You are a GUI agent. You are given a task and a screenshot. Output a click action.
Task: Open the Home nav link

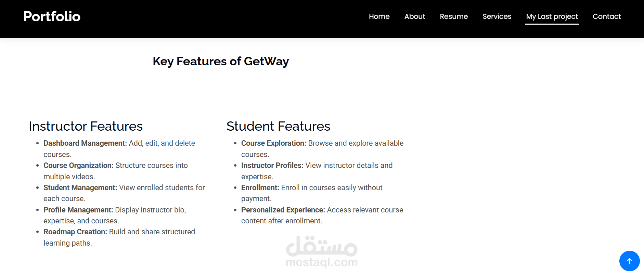379,16
